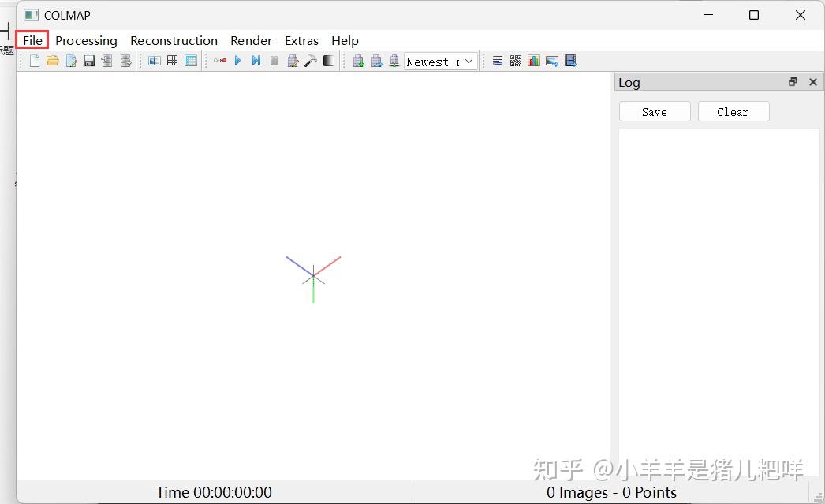Open the Database management window
825x504 pixels.
point(191,61)
